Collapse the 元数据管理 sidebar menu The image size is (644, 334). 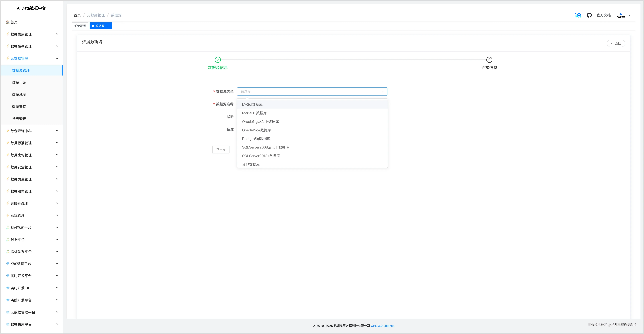[57, 59]
